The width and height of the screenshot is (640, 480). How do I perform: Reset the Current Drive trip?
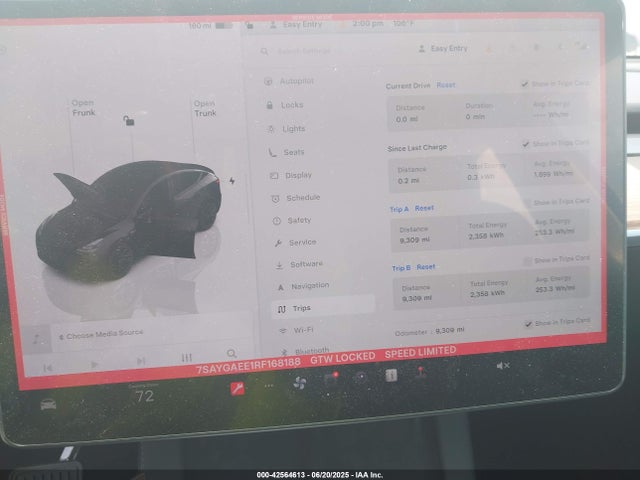[446, 85]
